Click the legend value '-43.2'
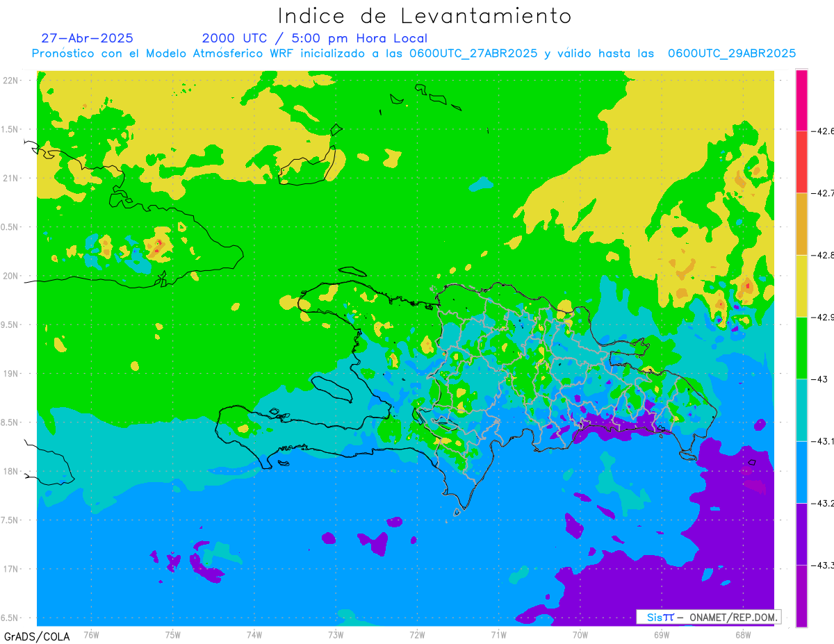 tap(821, 502)
